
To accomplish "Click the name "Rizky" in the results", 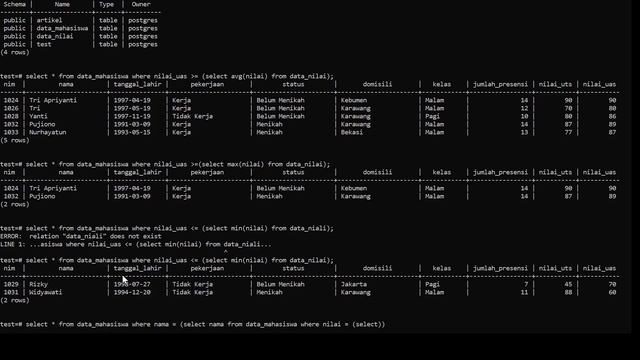I will coord(38,284).
